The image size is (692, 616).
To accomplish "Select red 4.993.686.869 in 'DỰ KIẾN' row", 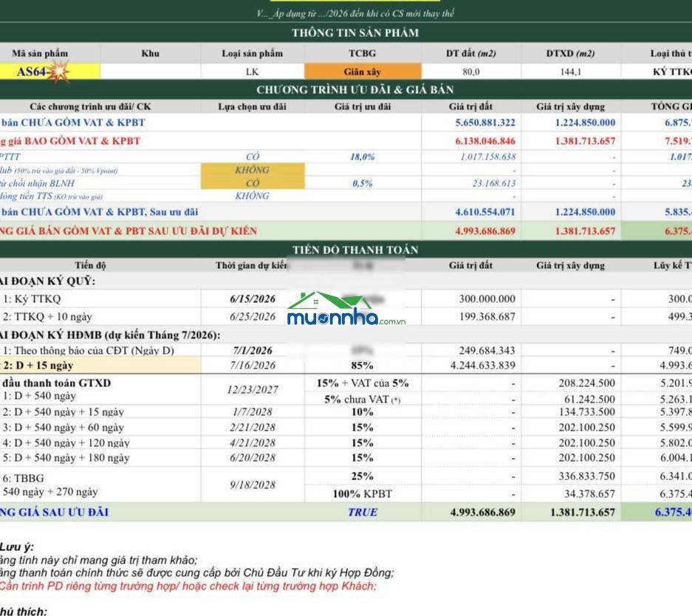I will [x=485, y=230].
